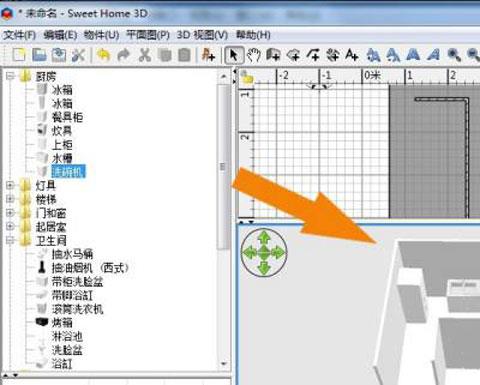Save the home using the toolbar icon
The height and width of the screenshot is (385, 480).
point(59,55)
